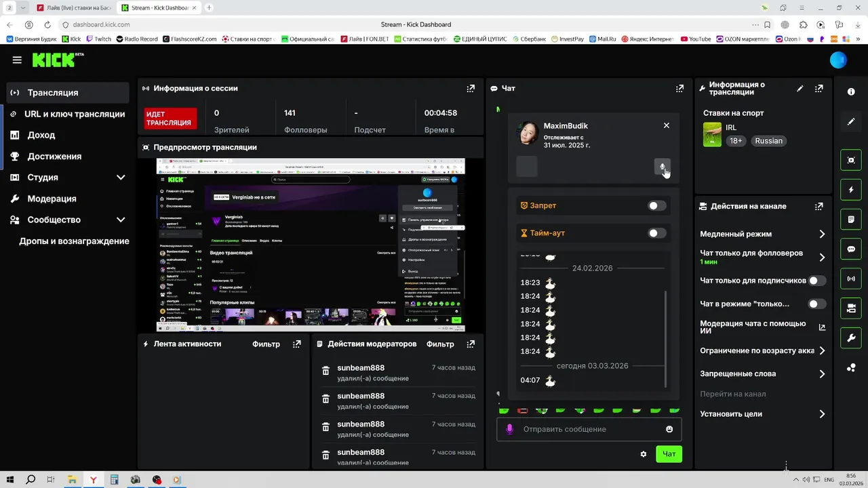This screenshot has width=868, height=488.
Task: Click the 18+ tag
Action: [736, 141]
